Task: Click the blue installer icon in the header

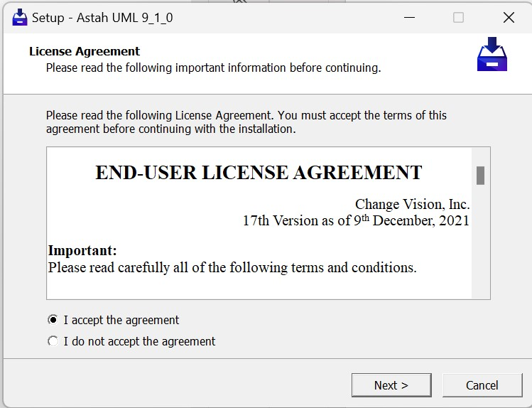Action: (x=492, y=55)
